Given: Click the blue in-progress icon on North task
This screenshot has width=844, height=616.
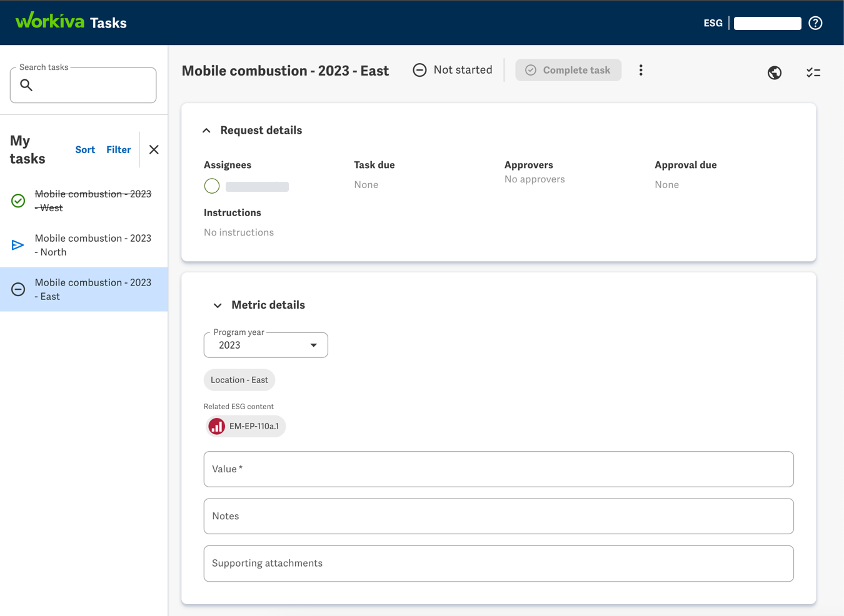Looking at the screenshot, I should click(x=18, y=245).
